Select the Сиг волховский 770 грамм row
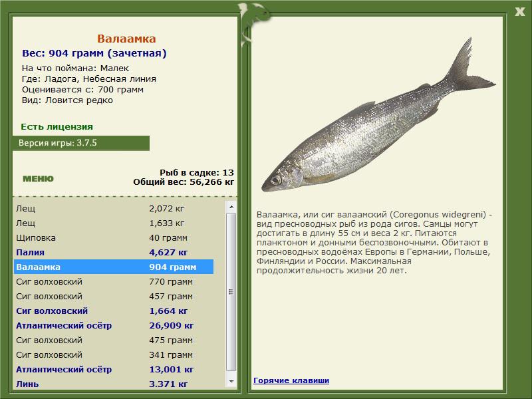This screenshot has height=399, width=532. pos(114,281)
